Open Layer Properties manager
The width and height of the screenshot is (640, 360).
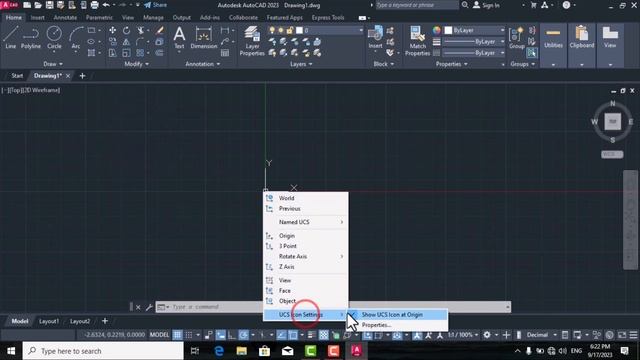[x=252, y=41]
